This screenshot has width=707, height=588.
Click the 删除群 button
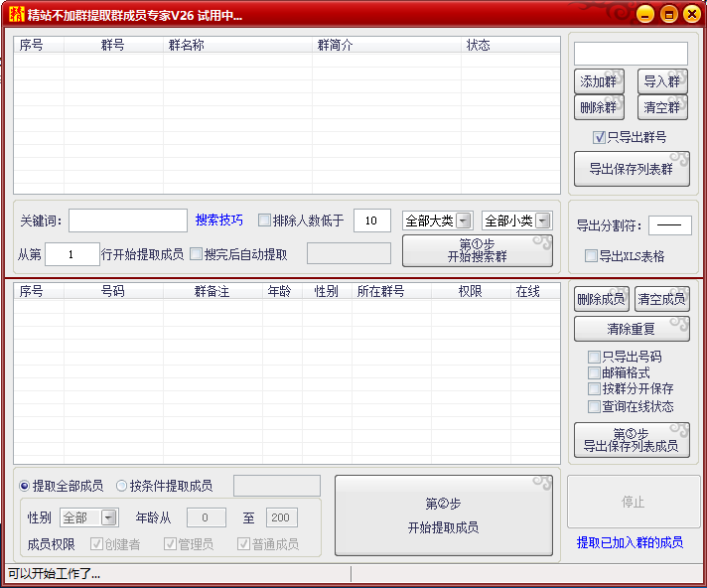599,107
